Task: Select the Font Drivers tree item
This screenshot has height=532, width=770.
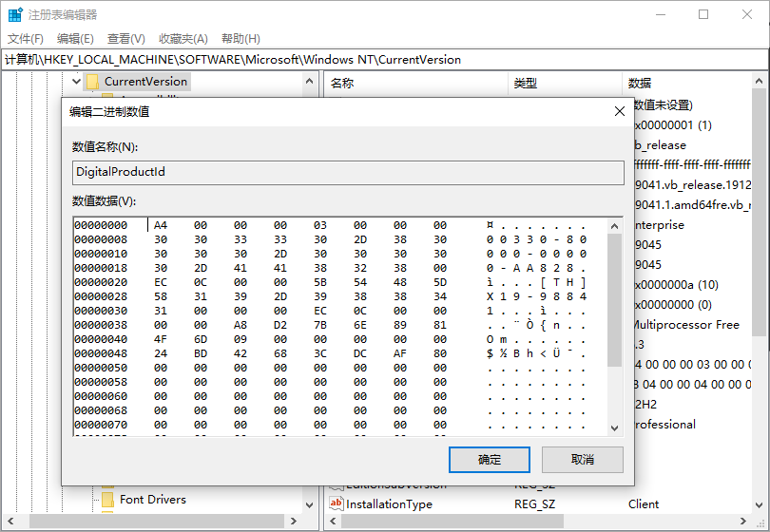Action: pyautogui.click(x=153, y=500)
